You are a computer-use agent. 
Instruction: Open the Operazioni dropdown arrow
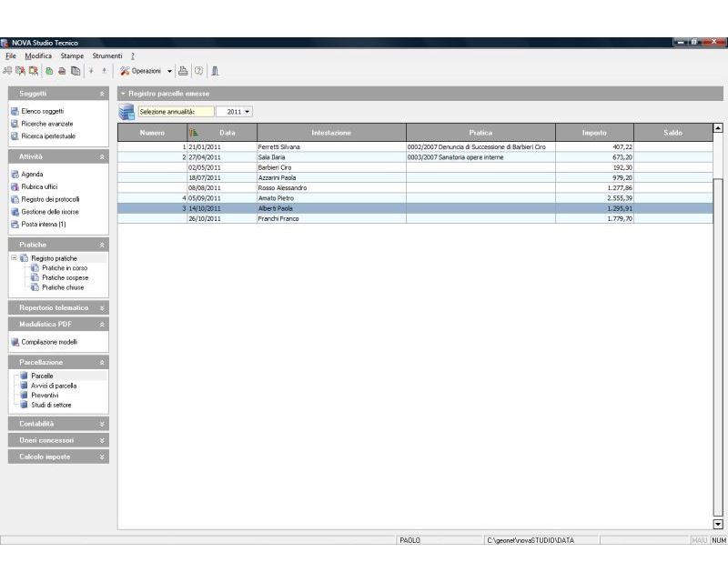169,72
